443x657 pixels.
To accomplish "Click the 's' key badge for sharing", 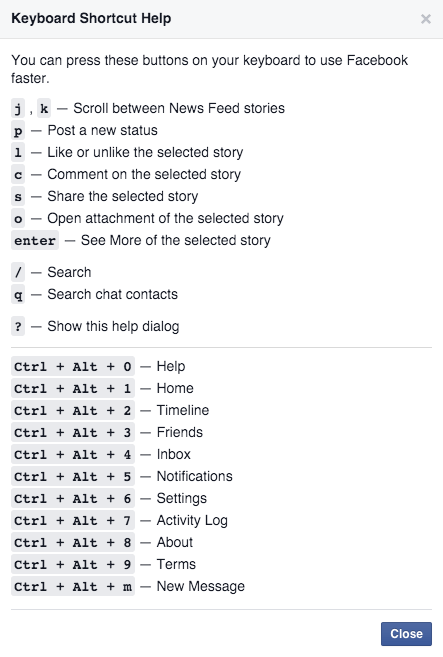I will [x=18, y=197].
